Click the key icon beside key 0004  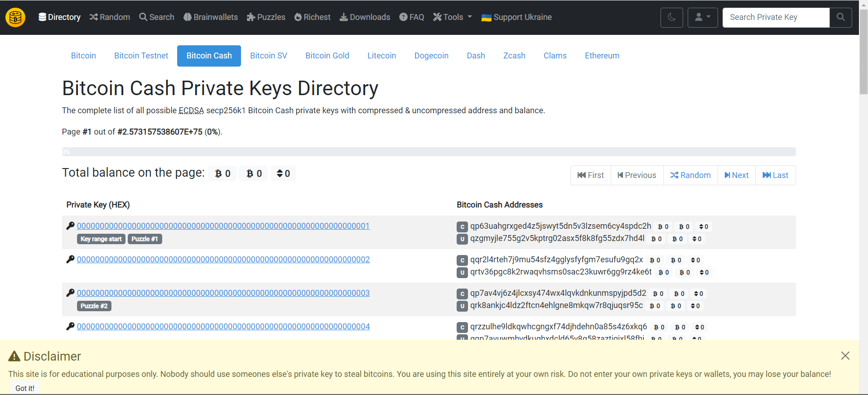[70, 326]
